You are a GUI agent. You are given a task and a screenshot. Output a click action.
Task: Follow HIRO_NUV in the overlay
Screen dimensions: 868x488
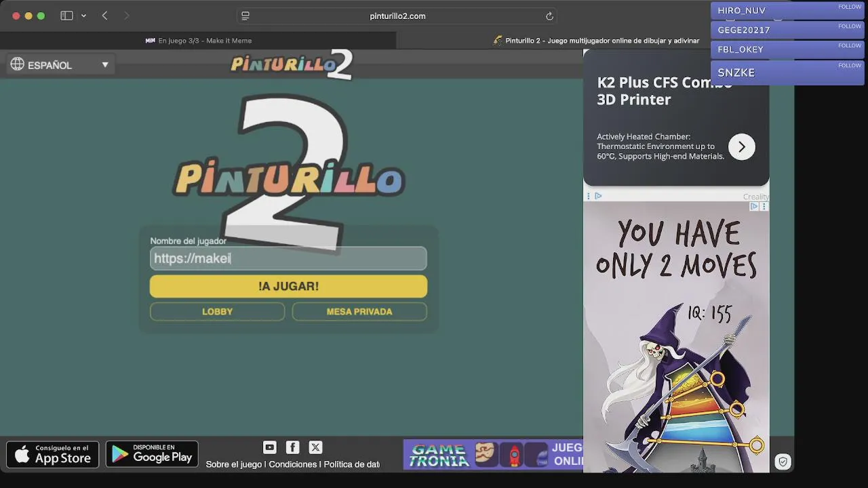click(849, 7)
